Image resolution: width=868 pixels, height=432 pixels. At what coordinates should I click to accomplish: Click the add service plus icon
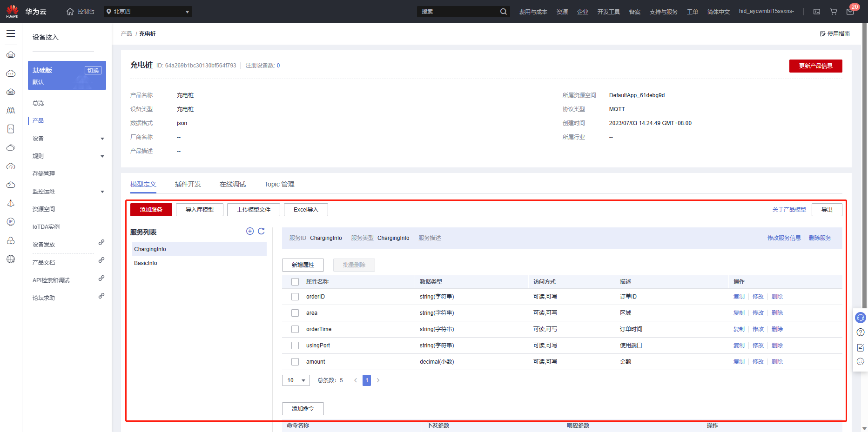tap(250, 231)
